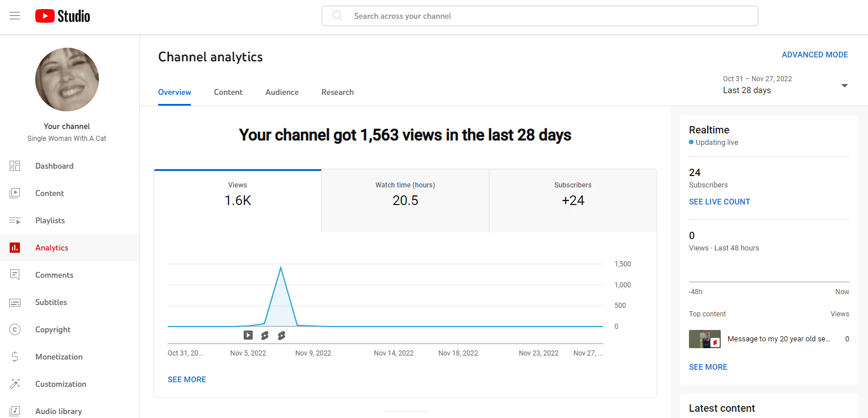Click the Monetization dollar icon
The width and height of the screenshot is (868, 418).
(x=15, y=357)
